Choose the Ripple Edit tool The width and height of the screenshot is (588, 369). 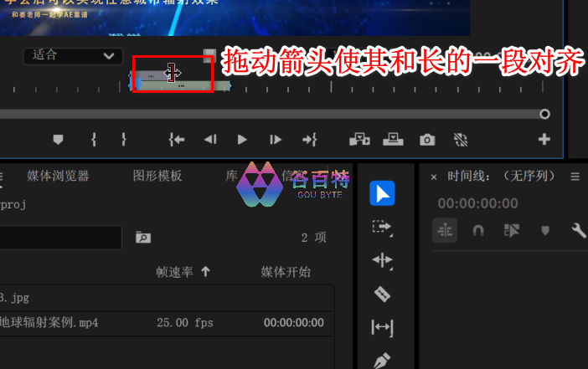coord(382,260)
